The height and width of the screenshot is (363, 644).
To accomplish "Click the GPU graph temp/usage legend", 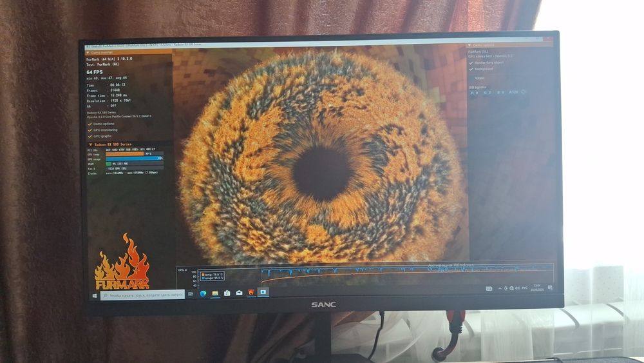I will point(213,276).
